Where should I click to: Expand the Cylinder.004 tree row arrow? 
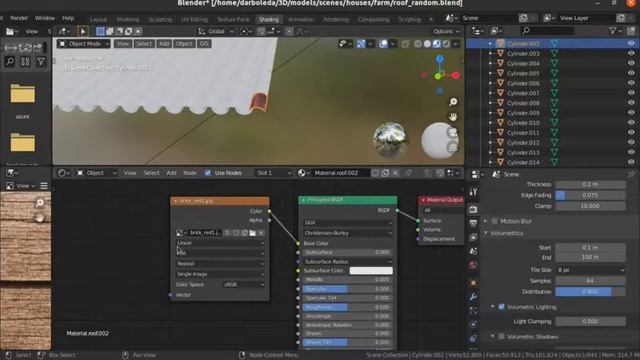491,63
